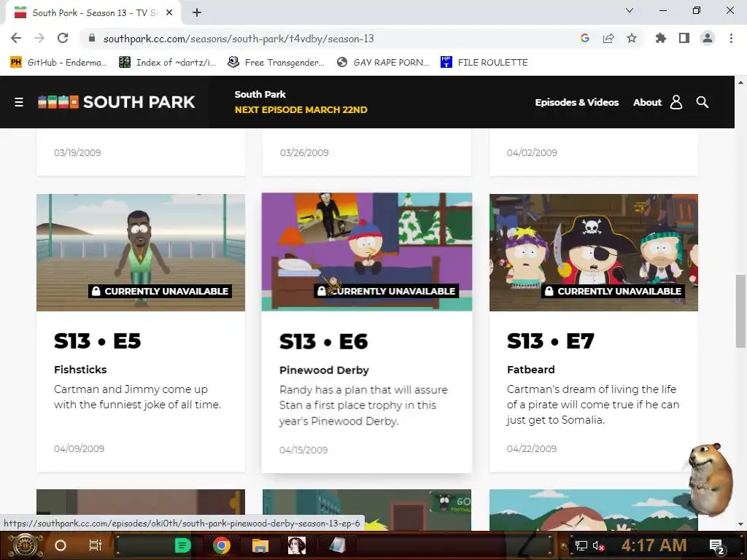
Task: Open Cortana circle on taskbar
Action: tap(61, 545)
